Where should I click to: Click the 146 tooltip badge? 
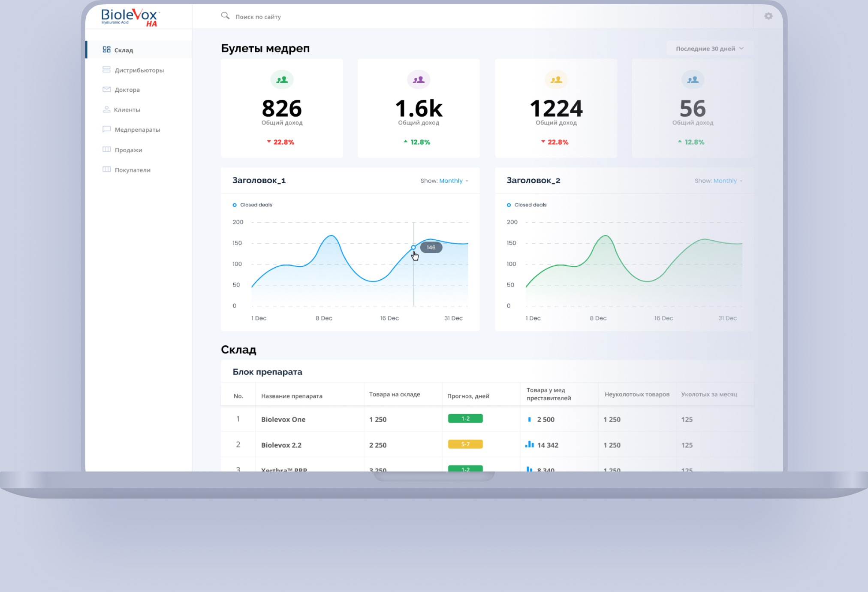(x=431, y=248)
